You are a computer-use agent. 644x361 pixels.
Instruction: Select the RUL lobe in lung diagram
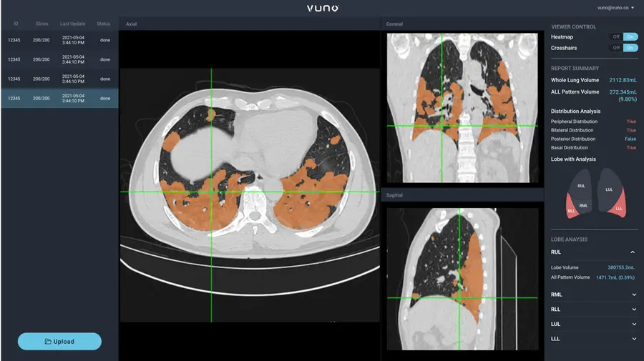coord(581,185)
